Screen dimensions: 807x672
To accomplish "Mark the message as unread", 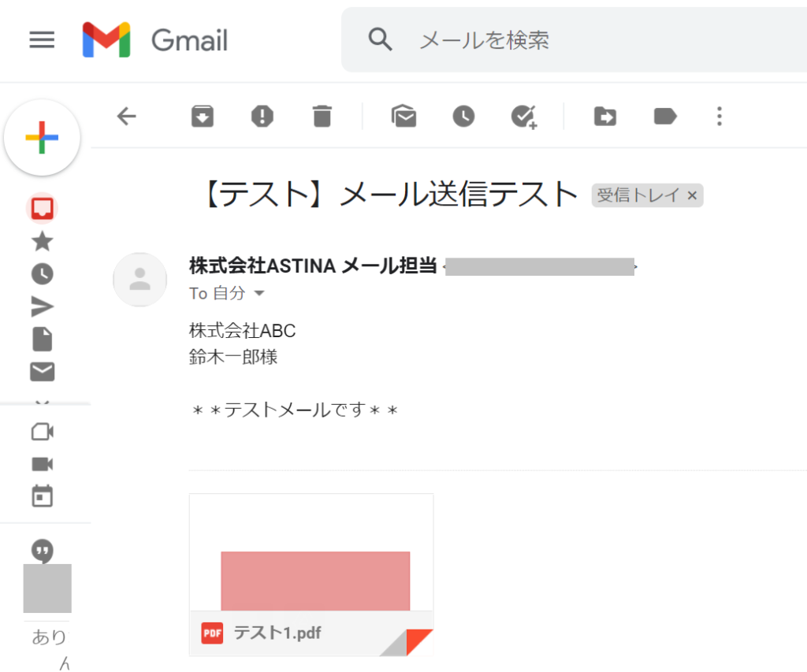I will click(404, 117).
